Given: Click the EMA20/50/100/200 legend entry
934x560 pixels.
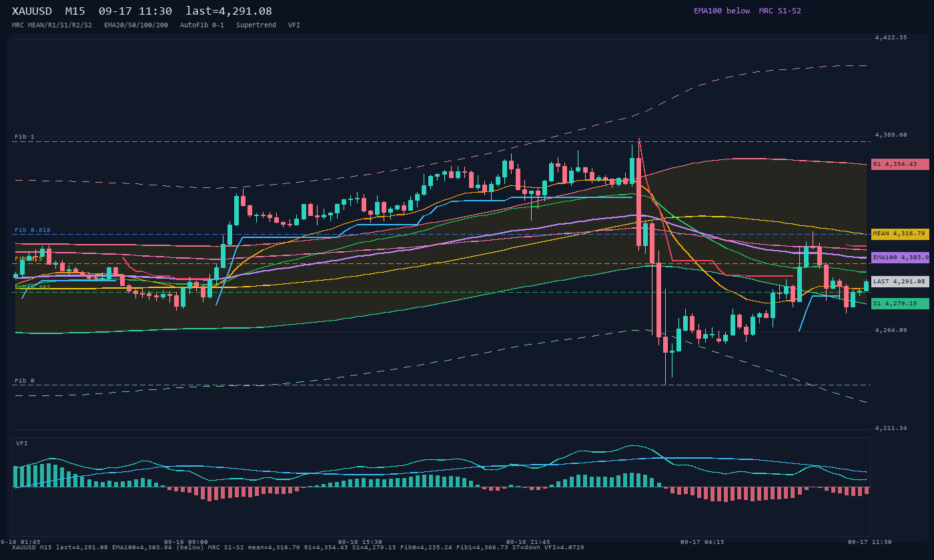Looking at the screenshot, I should 136,25.
